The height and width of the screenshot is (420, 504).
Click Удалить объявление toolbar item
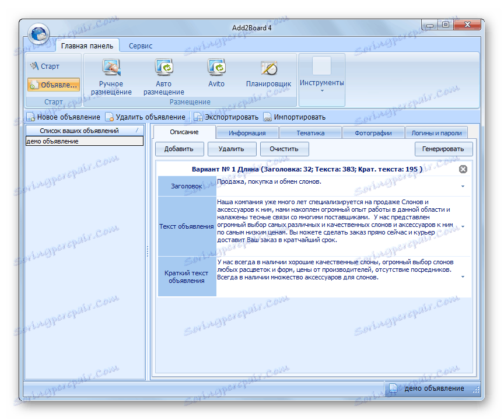[x=146, y=117]
